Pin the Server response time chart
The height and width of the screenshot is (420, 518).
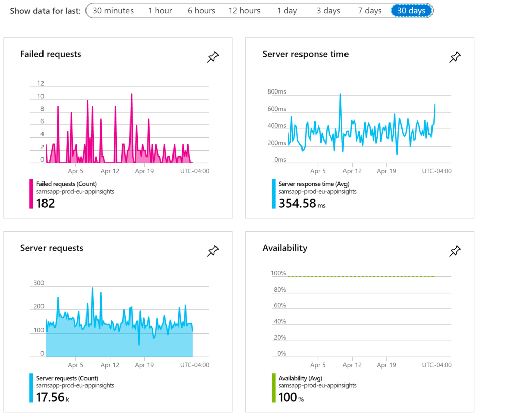(455, 58)
